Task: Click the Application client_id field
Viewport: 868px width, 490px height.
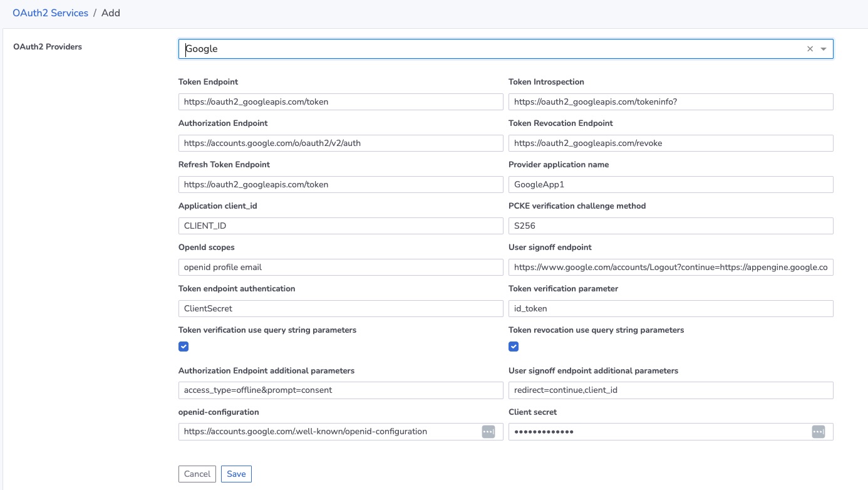Action: click(x=341, y=226)
